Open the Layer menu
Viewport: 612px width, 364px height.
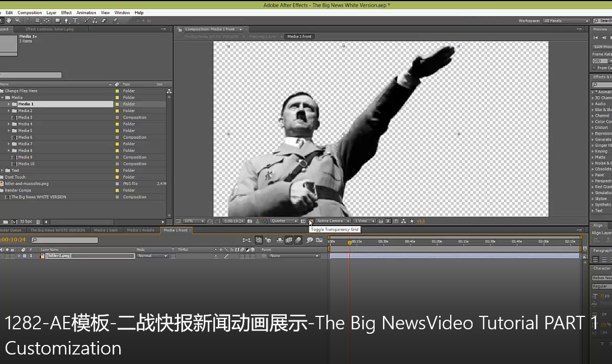[51, 12]
